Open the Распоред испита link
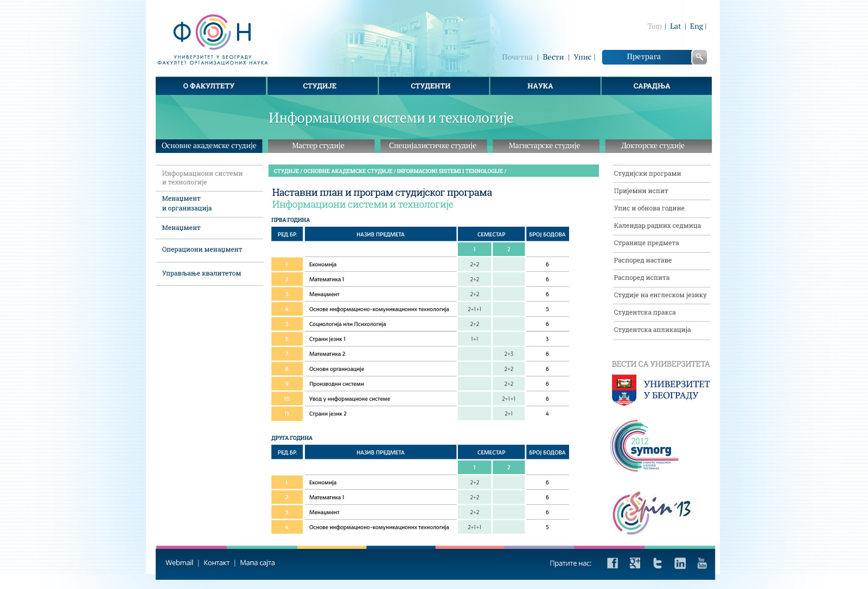This screenshot has width=868, height=589. (642, 278)
